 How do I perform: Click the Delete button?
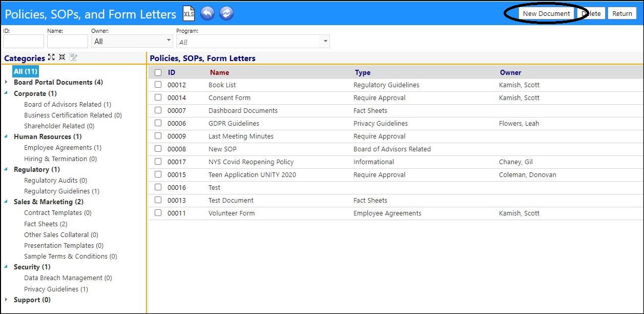point(591,13)
